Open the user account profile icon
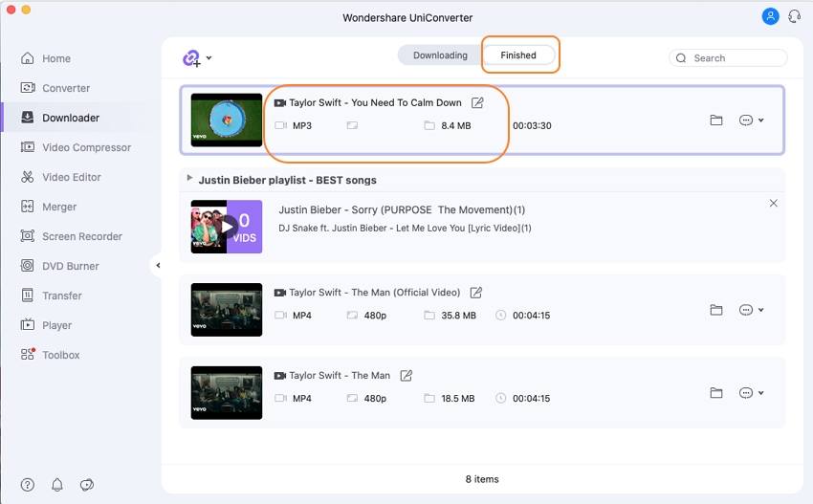The width and height of the screenshot is (813, 504). 770,16
